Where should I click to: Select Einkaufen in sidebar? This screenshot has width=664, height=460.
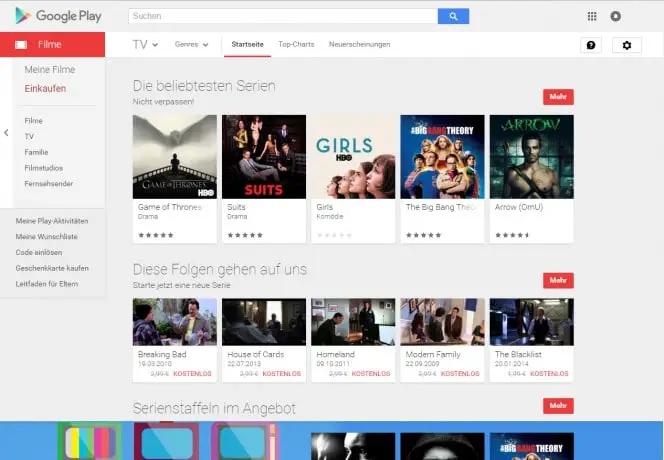click(45, 89)
